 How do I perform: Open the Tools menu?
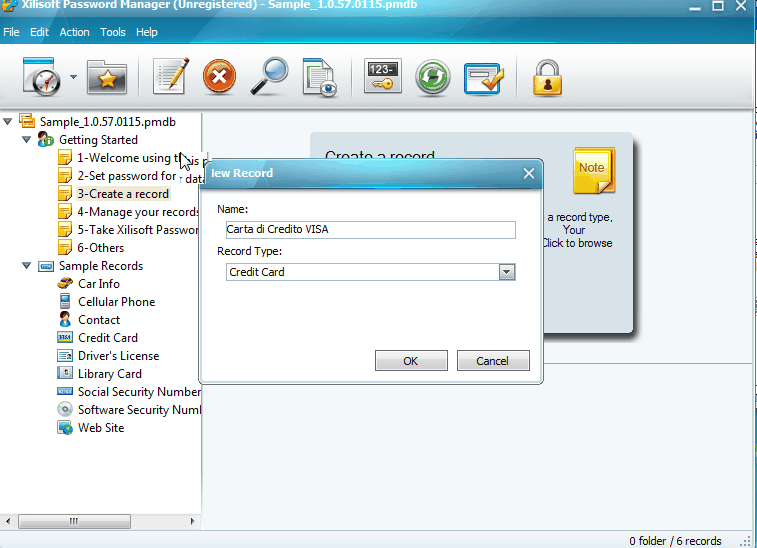(112, 32)
